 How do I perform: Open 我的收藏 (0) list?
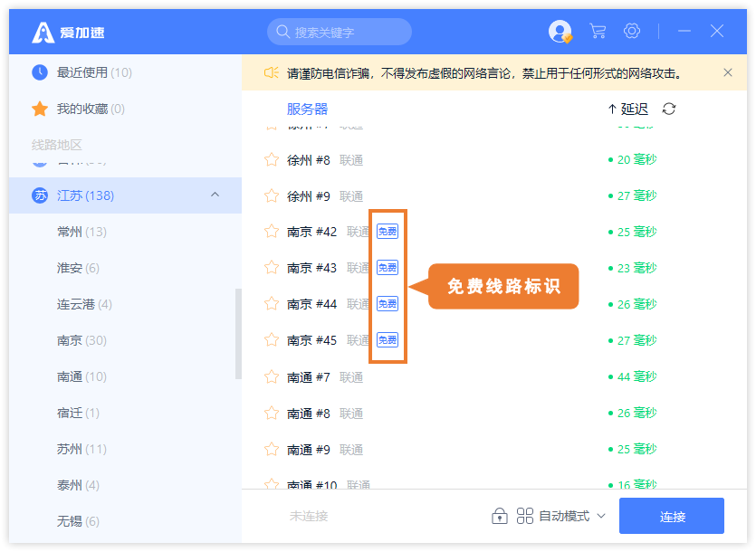(125, 109)
